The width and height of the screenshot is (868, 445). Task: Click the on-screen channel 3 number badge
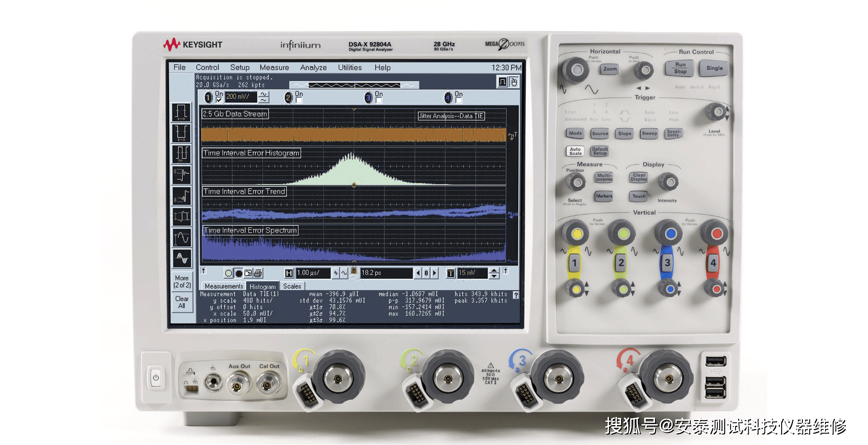368,97
